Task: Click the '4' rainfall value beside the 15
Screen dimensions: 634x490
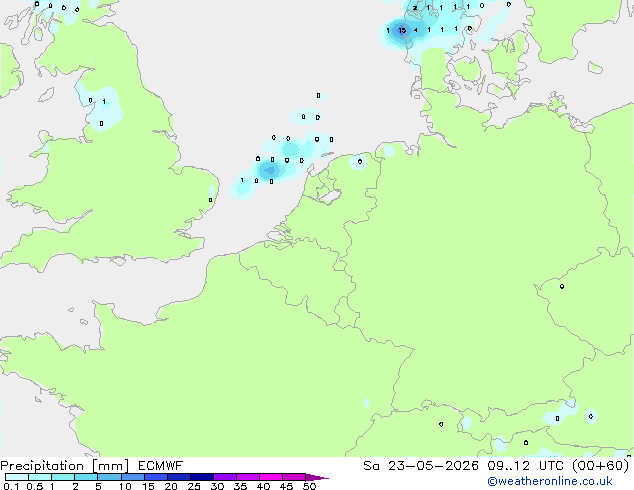Action: (x=416, y=30)
